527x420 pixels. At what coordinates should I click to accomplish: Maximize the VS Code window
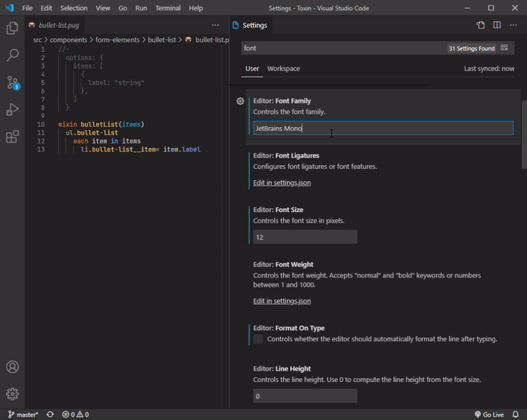click(491, 8)
